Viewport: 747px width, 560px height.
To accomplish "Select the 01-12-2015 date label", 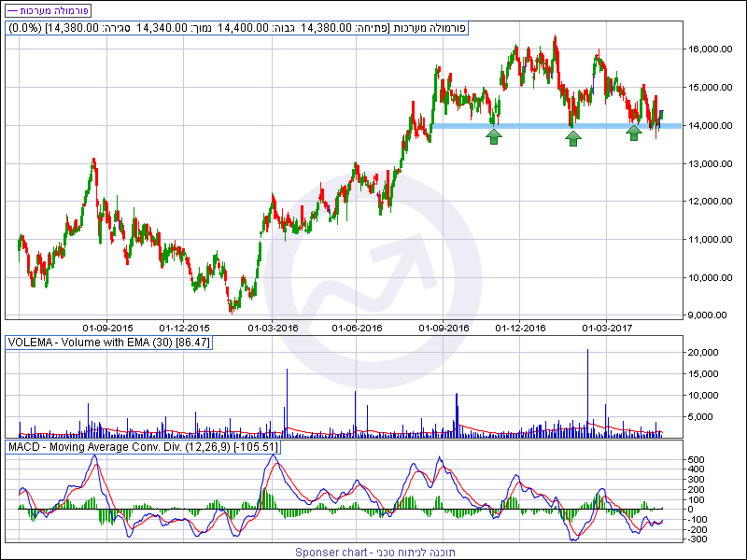I will pyautogui.click(x=184, y=329).
